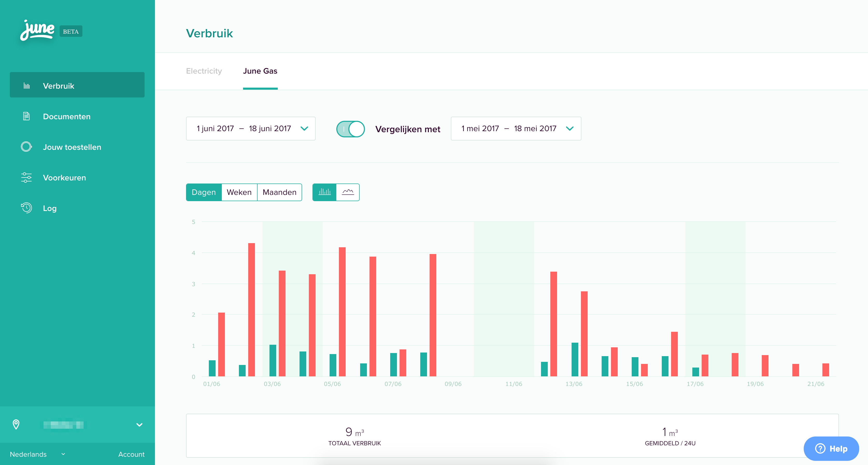Open the 1 juni 2017 date range dropdown
Screen dimensions: 868x465
point(250,128)
